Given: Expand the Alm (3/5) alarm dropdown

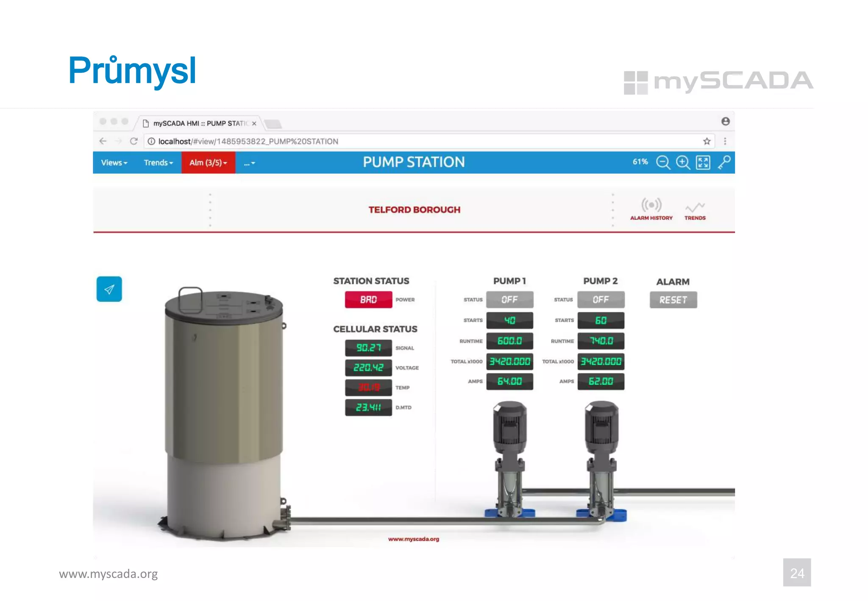Looking at the screenshot, I should (208, 163).
